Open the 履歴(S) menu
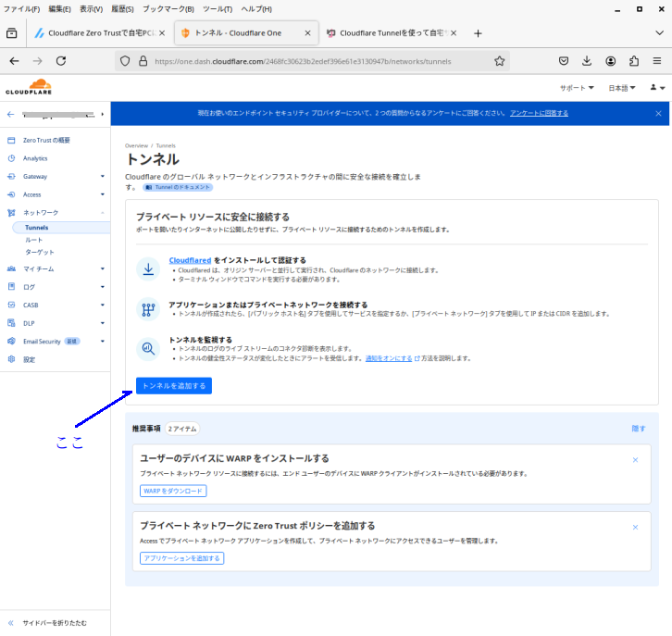 point(122,9)
